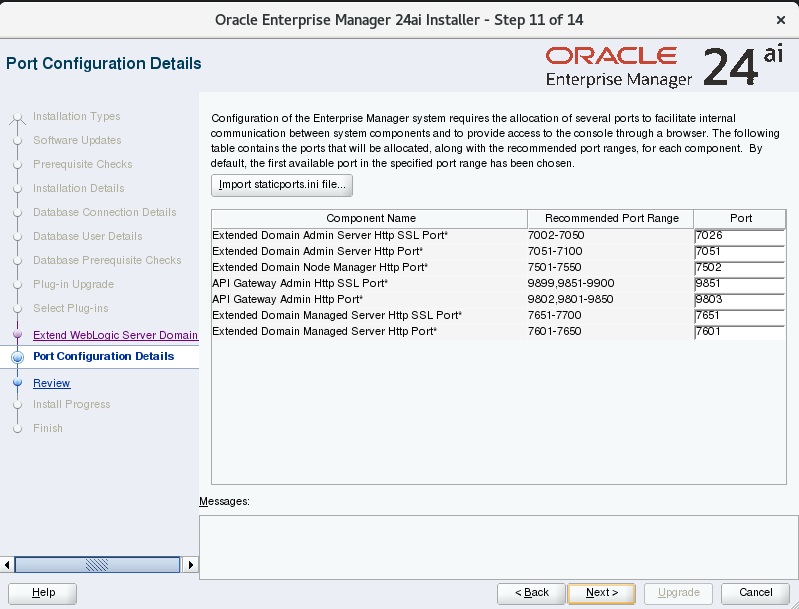This screenshot has height=609, width=799.
Task: Open the Help dialog
Action: pos(43,593)
